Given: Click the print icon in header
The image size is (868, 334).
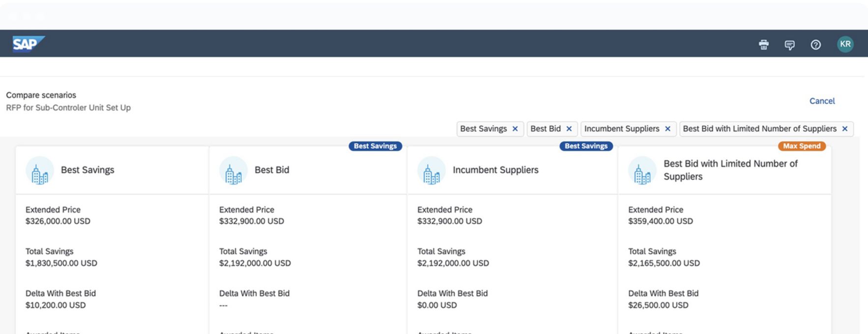Looking at the screenshot, I should (x=763, y=45).
